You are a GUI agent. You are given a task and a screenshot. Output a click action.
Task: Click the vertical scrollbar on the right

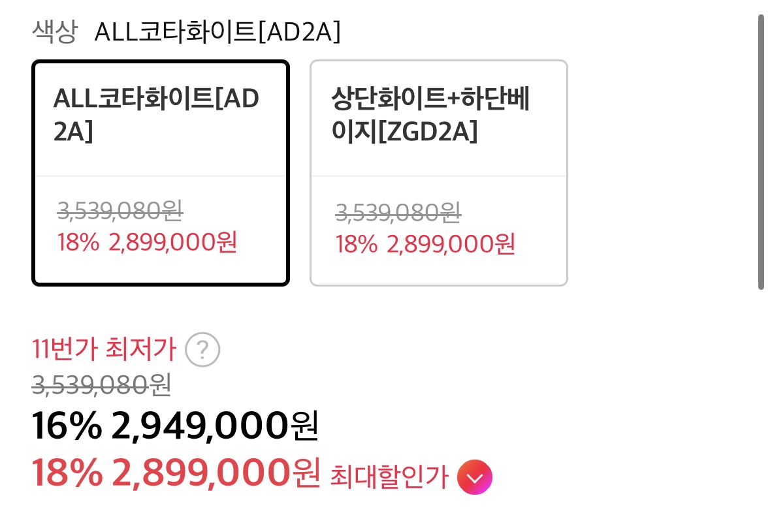tap(761, 151)
